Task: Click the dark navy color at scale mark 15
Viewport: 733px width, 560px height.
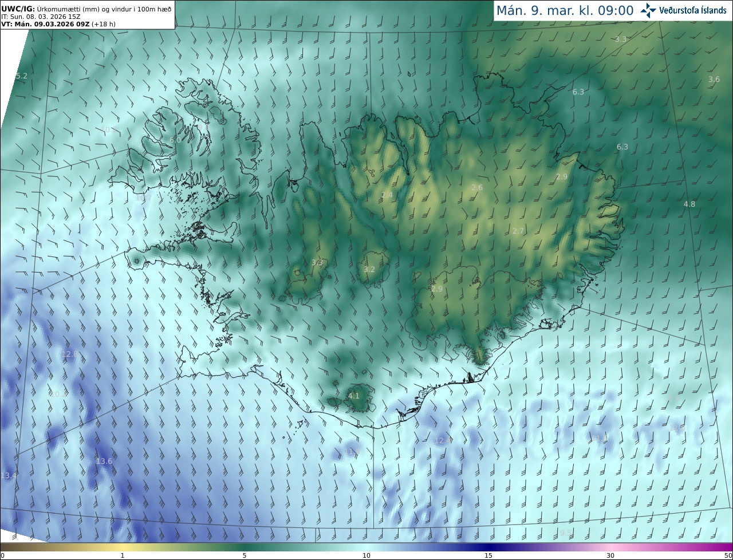Action: pyautogui.click(x=488, y=547)
